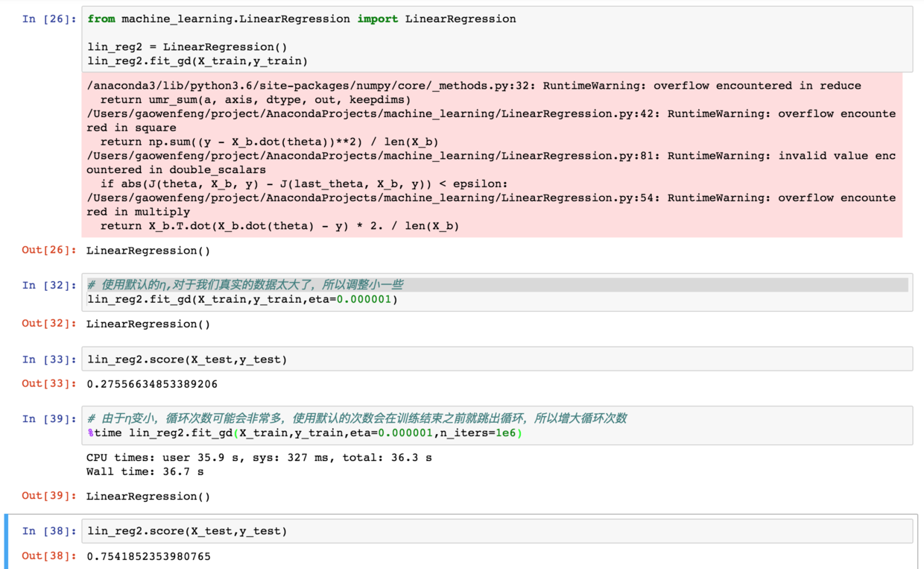Click the 'return X_b.T.dot(X_b.dot(theta) - y)' line

click(279, 226)
